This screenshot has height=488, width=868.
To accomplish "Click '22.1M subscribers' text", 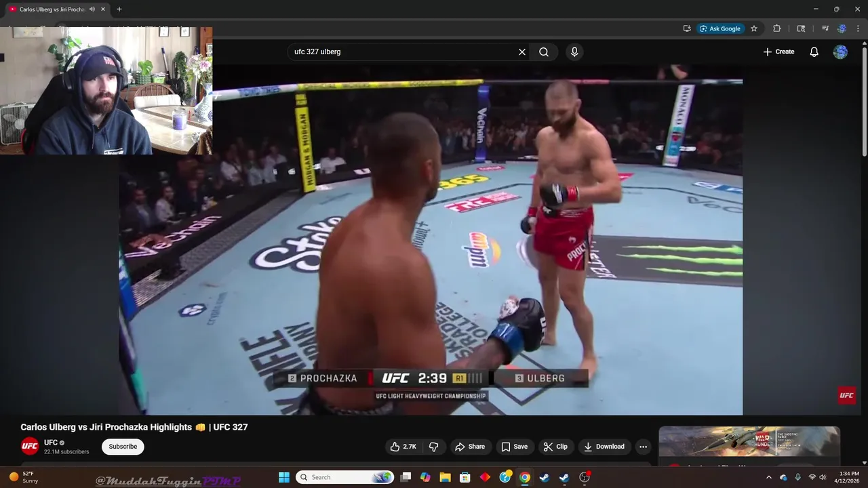I will tap(66, 451).
